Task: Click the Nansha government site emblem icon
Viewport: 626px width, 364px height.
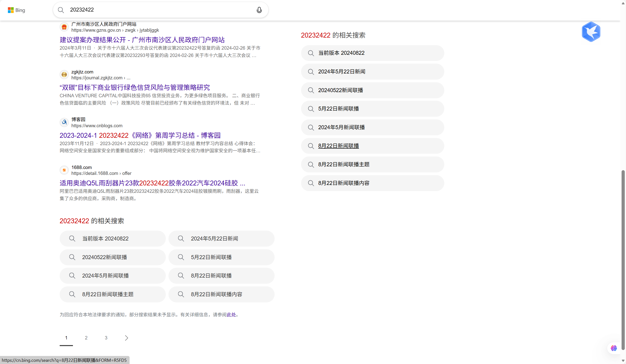Action: [x=64, y=27]
